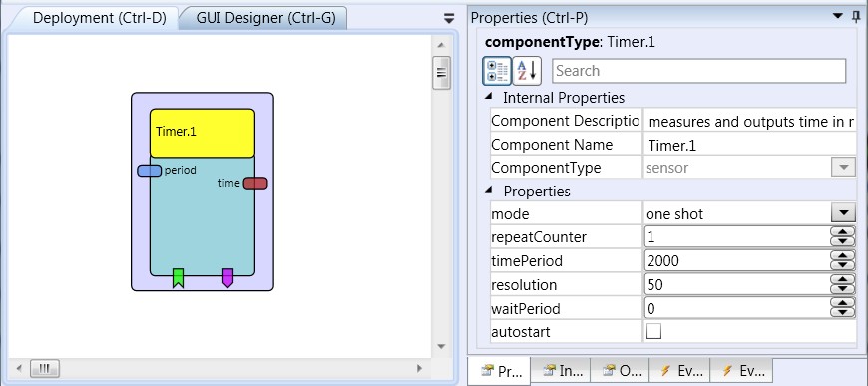Image resolution: width=868 pixels, height=386 pixels.
Task: Increase the repeatCounter value
Action: pyautogui.click(x=843, y=232)
